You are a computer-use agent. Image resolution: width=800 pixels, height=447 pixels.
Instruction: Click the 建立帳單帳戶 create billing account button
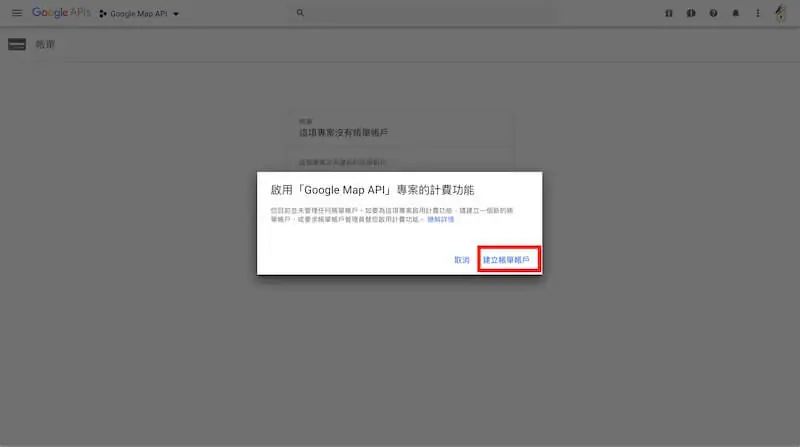pos(507,260)
